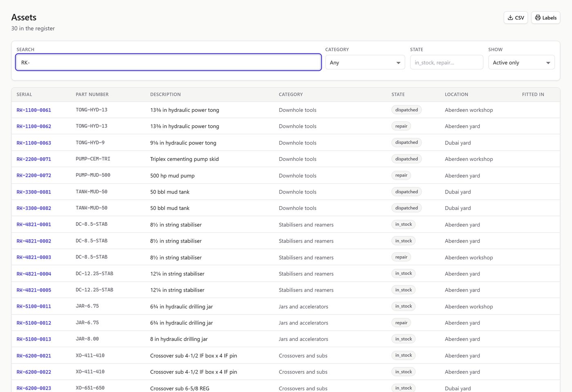Open asset RK-2200-0072

point(34,176)
